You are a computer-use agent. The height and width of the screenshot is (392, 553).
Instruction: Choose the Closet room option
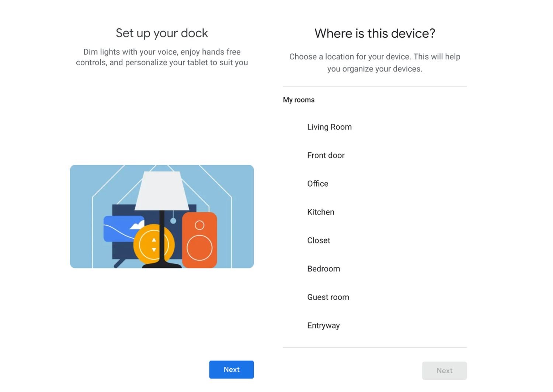click(319, 240)
